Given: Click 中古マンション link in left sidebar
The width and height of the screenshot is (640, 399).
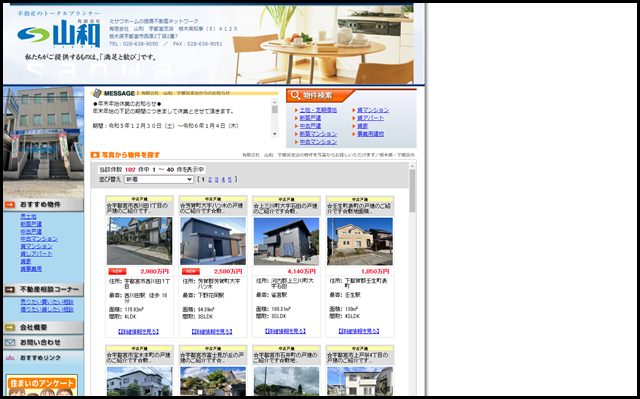Looking at the screenshot, I should (39, 239).
